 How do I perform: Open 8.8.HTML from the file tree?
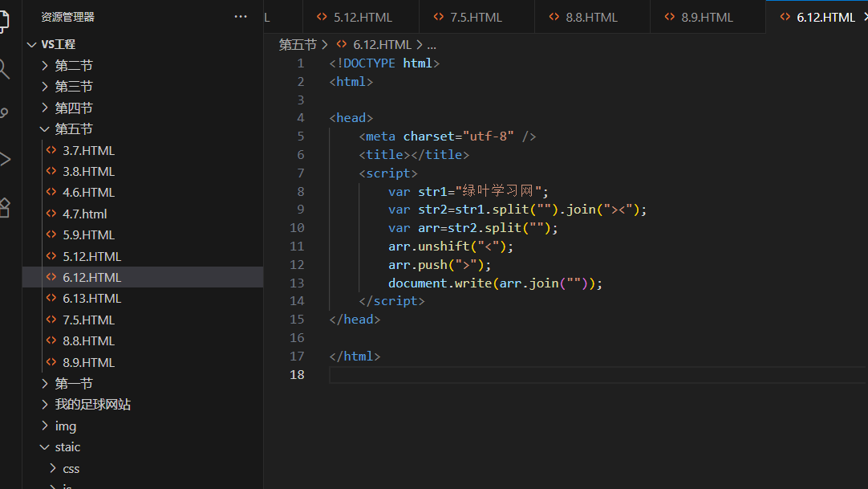(x=143, y=340)
